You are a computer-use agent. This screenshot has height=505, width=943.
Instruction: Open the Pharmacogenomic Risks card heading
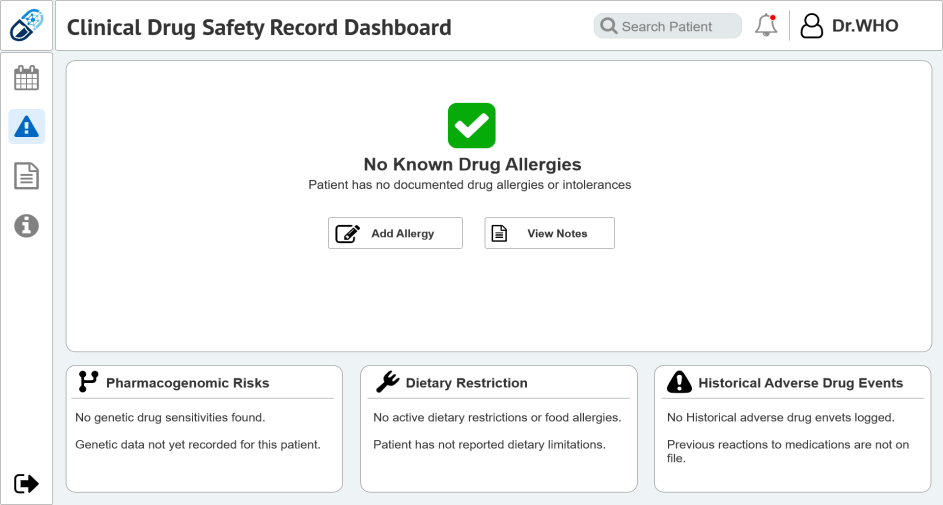click(x=188, y=383)
